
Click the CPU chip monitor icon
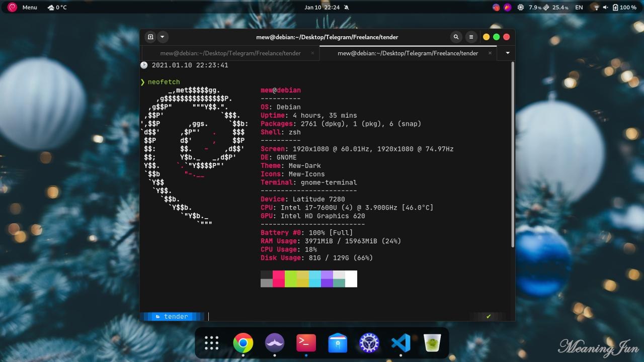pos(520,8)
